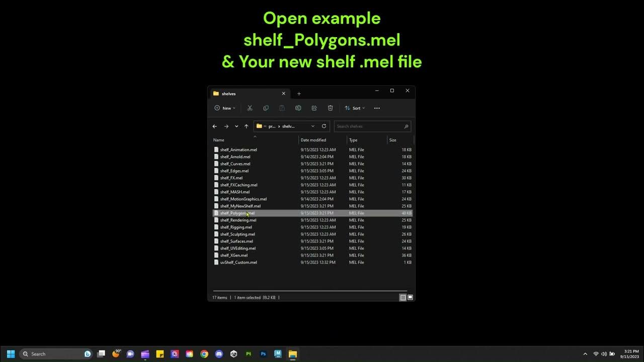This screenshot has height=362, width=644.
Task: Switch to details view layout icon
Action: [403, 298]
